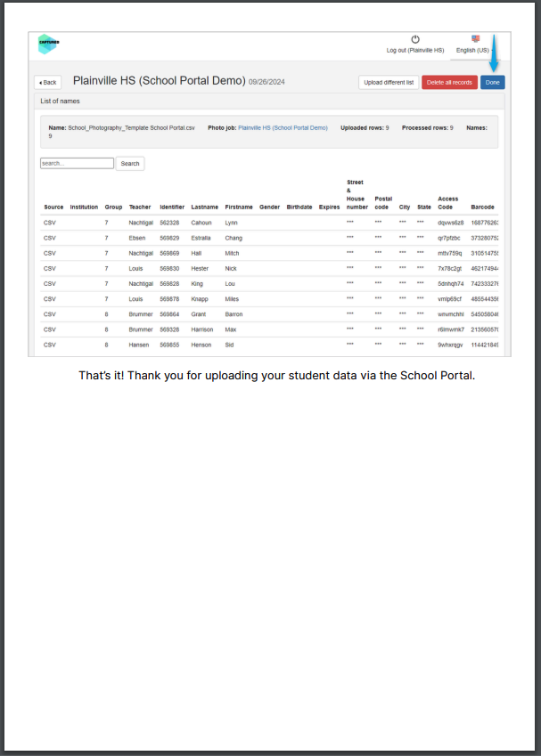Focus the search text field
The image size is (541, 756).
pos(77,164)
